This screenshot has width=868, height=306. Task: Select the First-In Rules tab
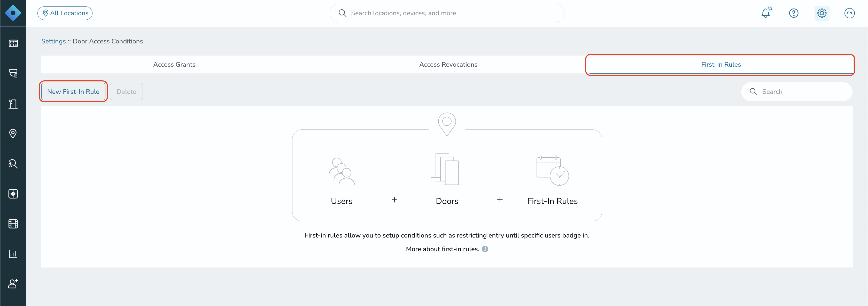point(721,64)
